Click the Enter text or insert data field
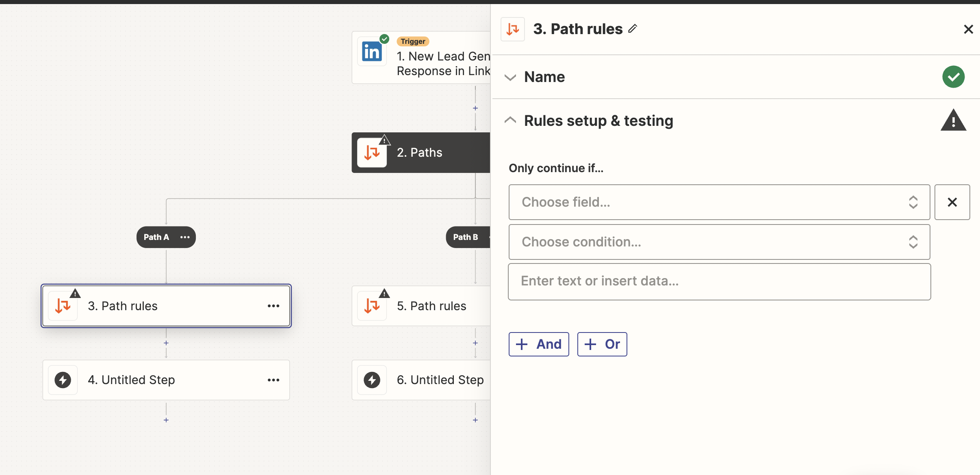980x475 pixels. pyautogui.click(x=719, y=281)
